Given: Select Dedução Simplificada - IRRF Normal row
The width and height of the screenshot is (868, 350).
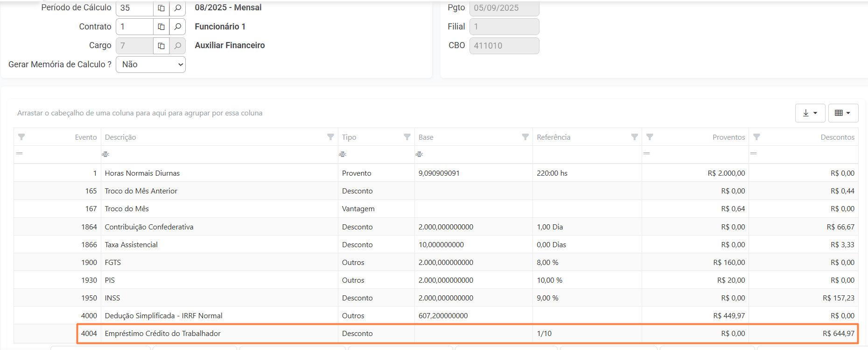Looking at the screenshot, I should pos(436,315).
